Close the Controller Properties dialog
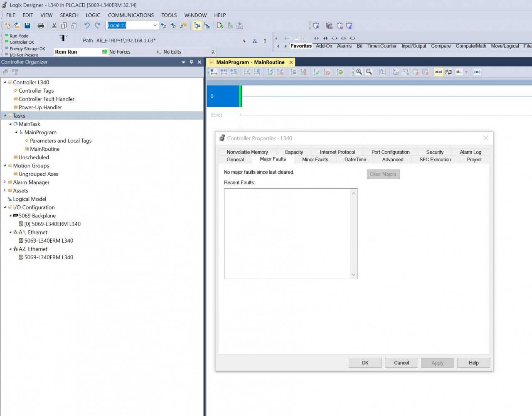 (x=485, y=138)
